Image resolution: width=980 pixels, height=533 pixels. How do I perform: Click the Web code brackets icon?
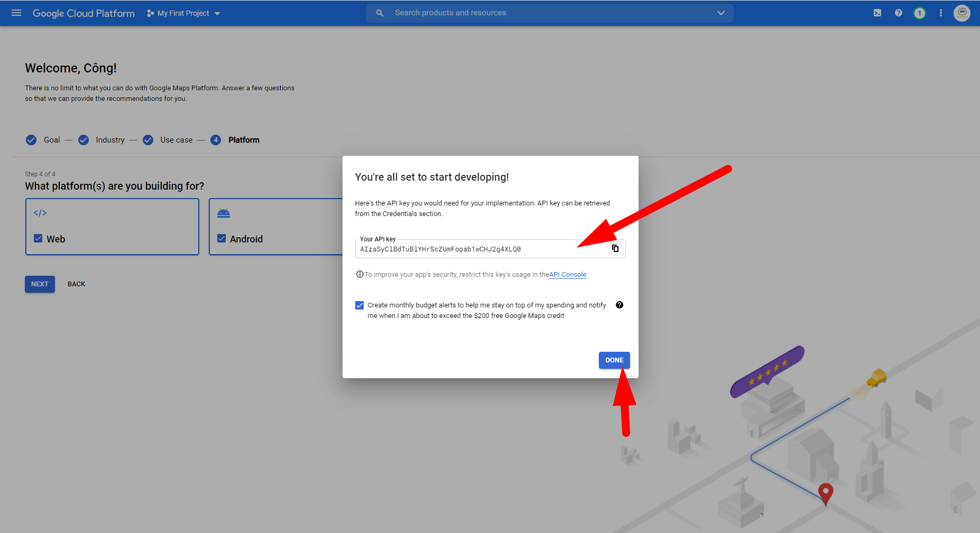click(x=40, y=213)
